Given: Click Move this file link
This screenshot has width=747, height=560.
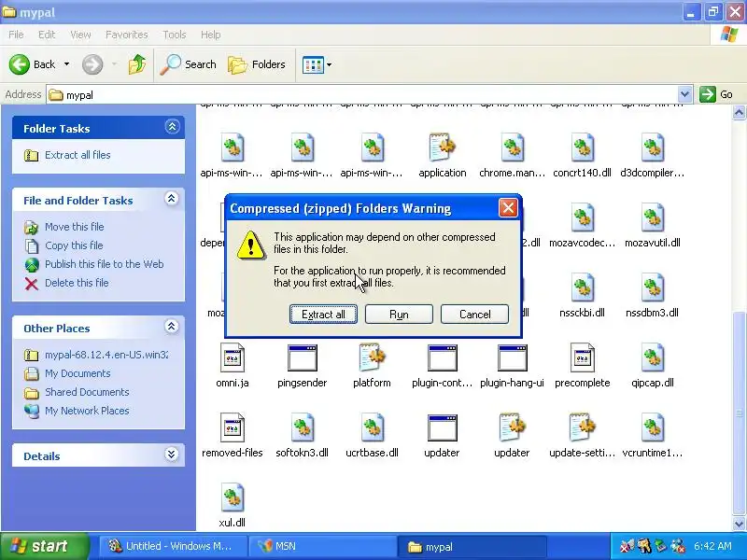Looking at the screenshot, I should click(x=75, y=227).
